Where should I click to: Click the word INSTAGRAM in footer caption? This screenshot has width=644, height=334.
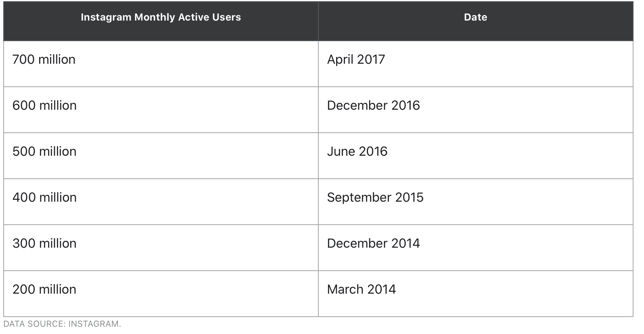(95, 324)
